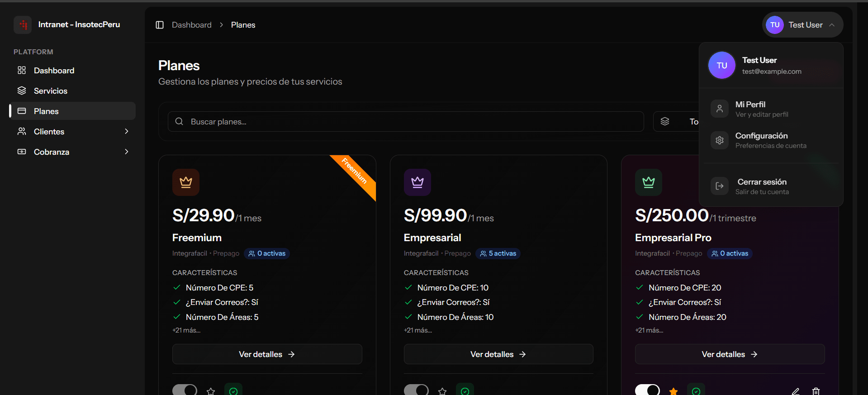Click the trash delete icon on Empresarial Pro
Screen dimensions: 868x395
816,391
